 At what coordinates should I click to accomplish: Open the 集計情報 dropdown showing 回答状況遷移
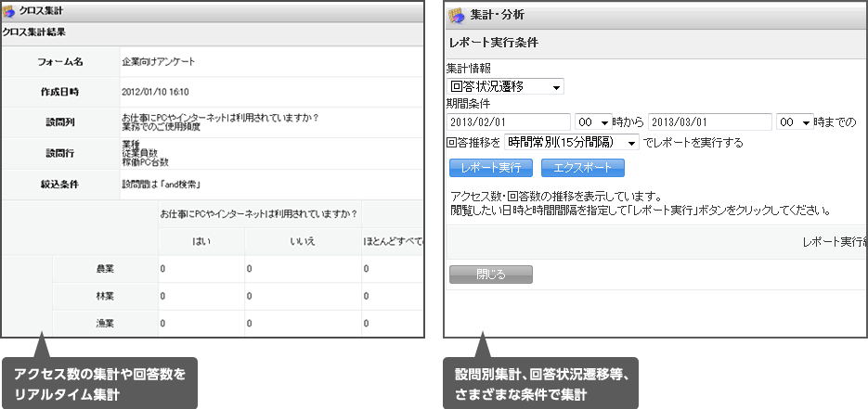click(x=505, y=87)
